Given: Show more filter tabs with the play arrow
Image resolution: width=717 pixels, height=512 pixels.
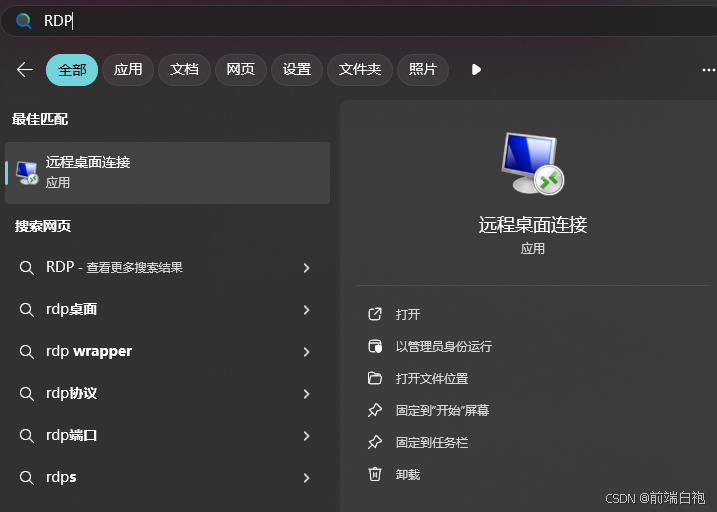Looking at the screenshot, I should coord(476,70).
